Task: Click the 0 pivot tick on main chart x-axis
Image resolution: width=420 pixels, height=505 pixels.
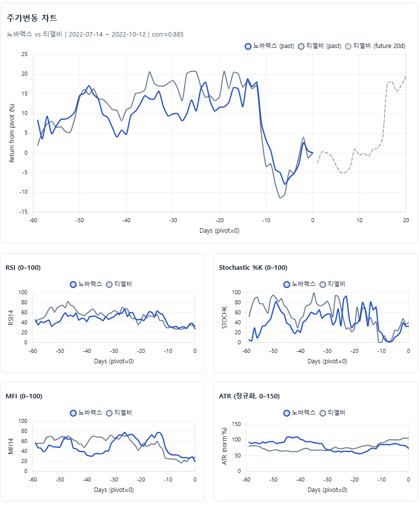Action: pyautogui.click(x=312, y=220)
